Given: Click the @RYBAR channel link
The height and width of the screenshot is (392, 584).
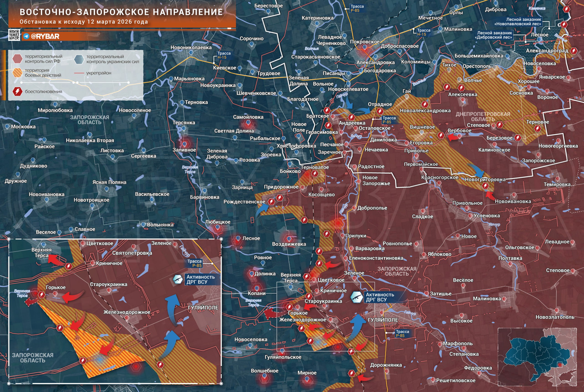Looking at the screenshot, I should (x=45, y=36).
